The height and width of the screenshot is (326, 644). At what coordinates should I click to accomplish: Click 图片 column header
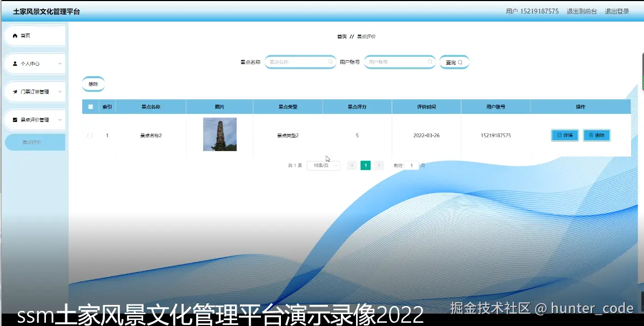[220, 107]
